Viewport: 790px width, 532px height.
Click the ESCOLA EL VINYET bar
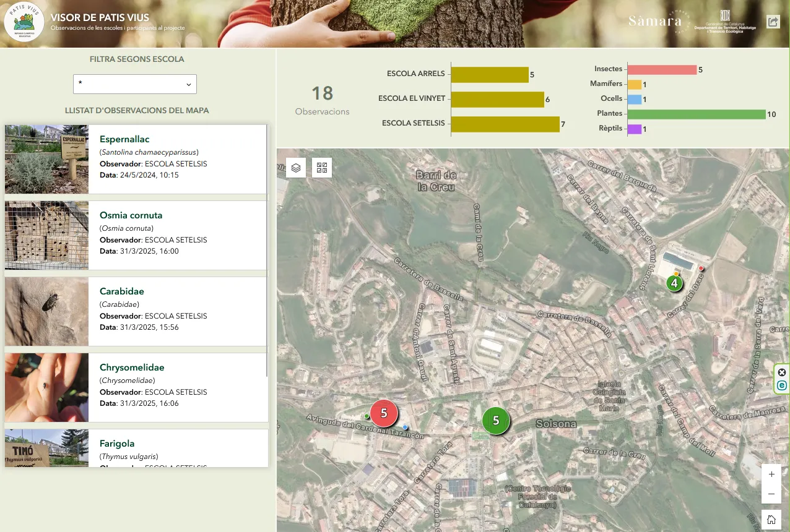pos(498,99)
